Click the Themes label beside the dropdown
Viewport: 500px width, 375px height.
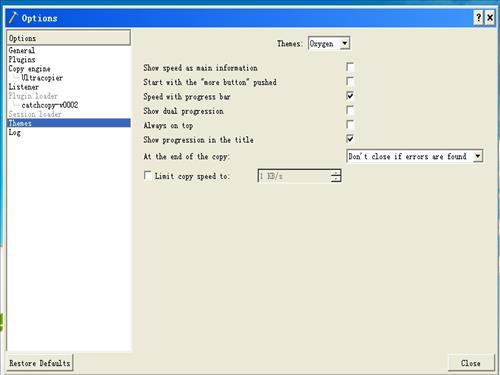[290, 44]
